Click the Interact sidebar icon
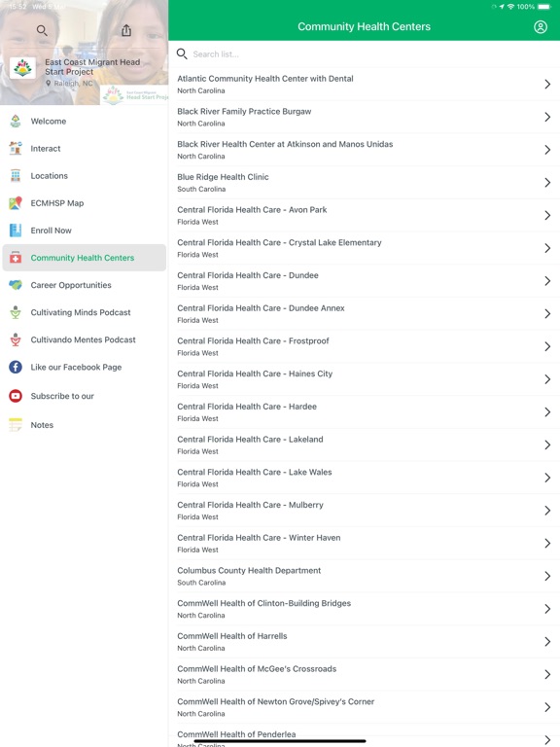560x747 pixels. coord(16,148)
